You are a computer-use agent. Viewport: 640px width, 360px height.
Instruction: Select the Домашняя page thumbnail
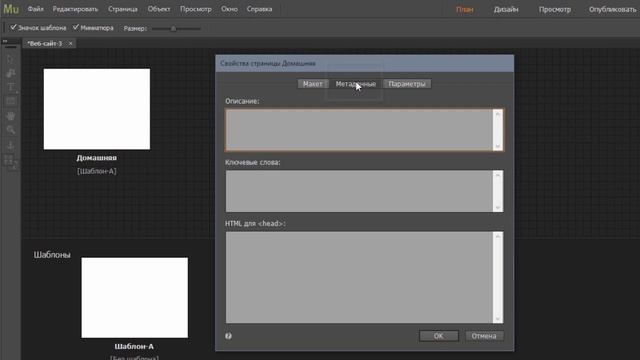pyautogui.click(x=97, y=109)
